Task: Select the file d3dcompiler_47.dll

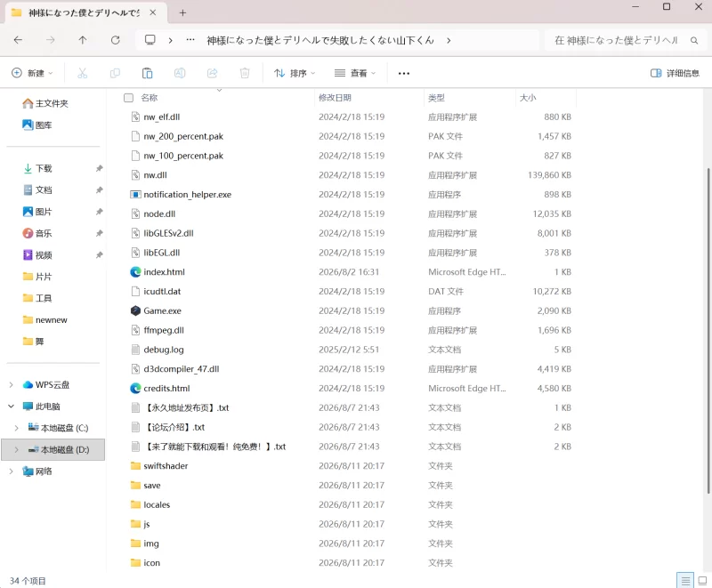Action: pyautogui.click(x=182, y=369)
